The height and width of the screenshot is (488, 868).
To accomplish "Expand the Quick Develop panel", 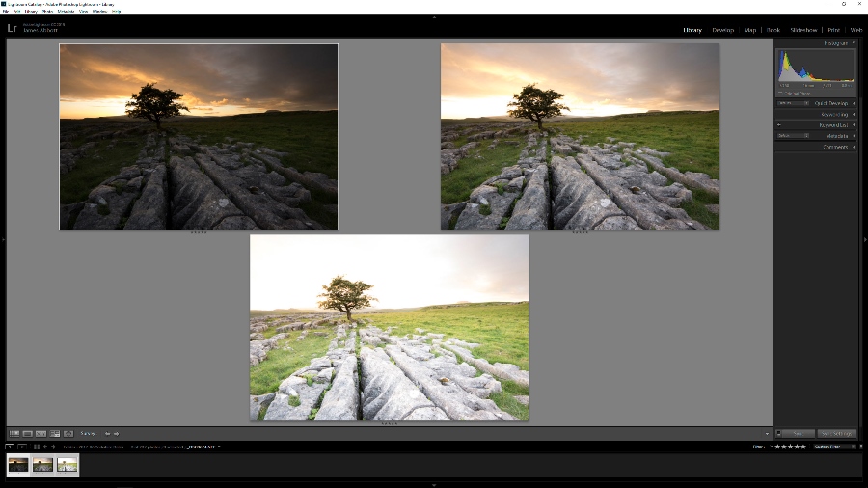I will (854, 103).
